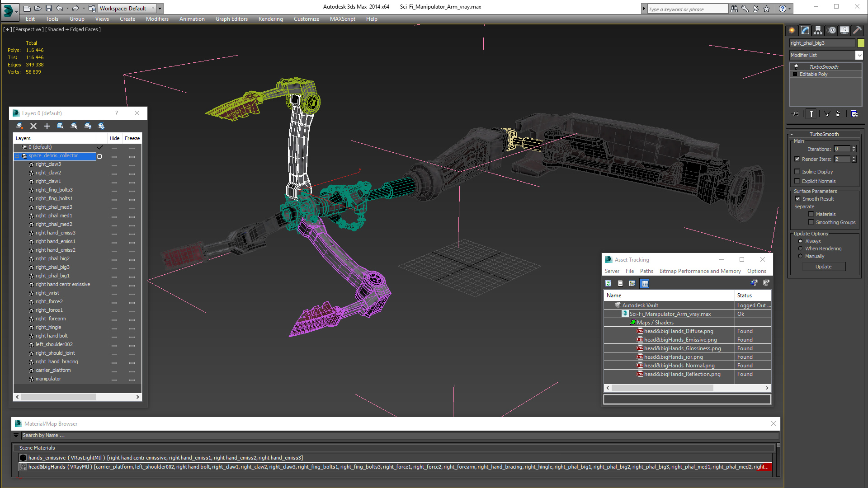Viewport: 868px width, 488px height.
Task: Toggle Show End Result icon in modifier stack
Action: (x=811, y=114)
